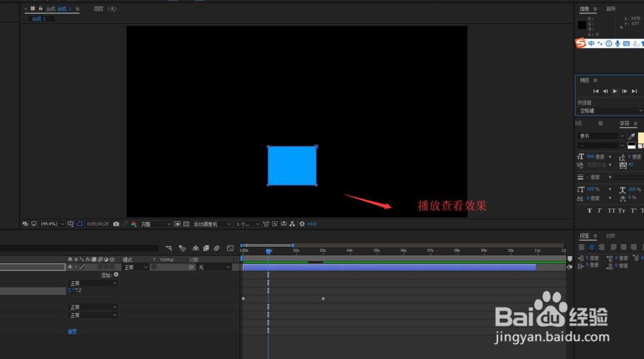This screenshot has height=359, width=644.
Task: Take a snapshot with the camera icon
Action: point(116,224)
